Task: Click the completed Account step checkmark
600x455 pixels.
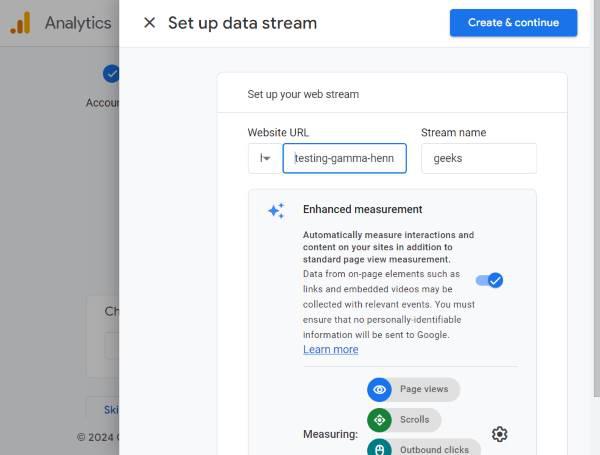Action: tap(111, 73)
